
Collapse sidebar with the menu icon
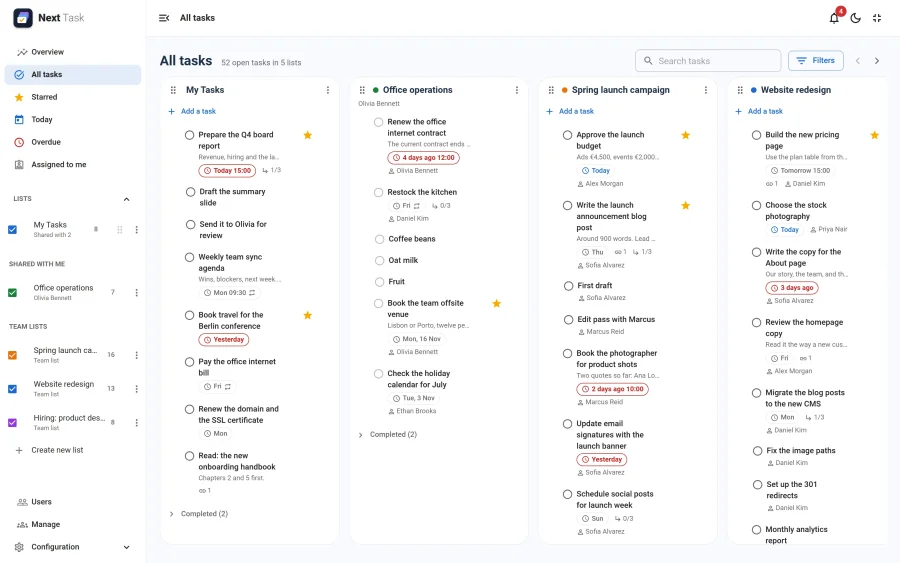click(x=164, y=18)
